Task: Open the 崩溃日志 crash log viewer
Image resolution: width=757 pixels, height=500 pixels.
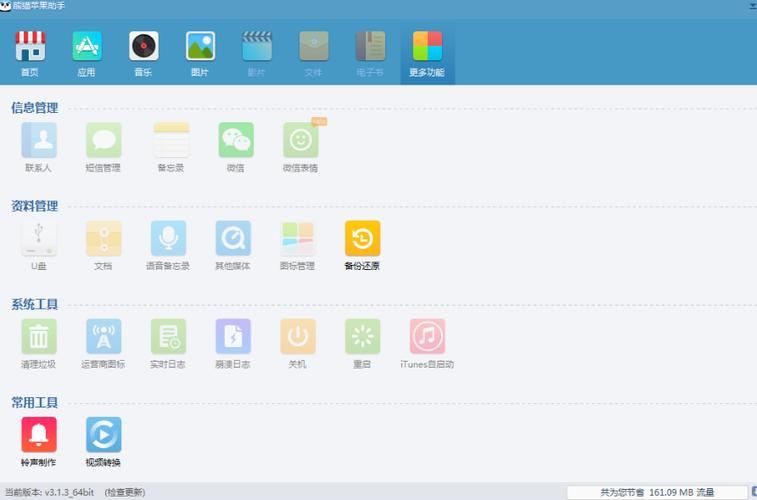Action: (x=233, y=337)
